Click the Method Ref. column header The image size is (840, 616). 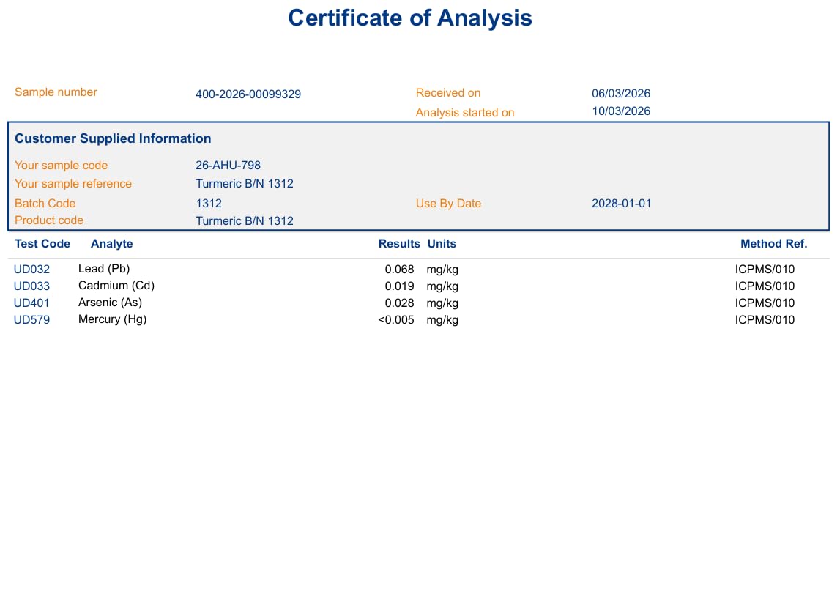point(773,244)
